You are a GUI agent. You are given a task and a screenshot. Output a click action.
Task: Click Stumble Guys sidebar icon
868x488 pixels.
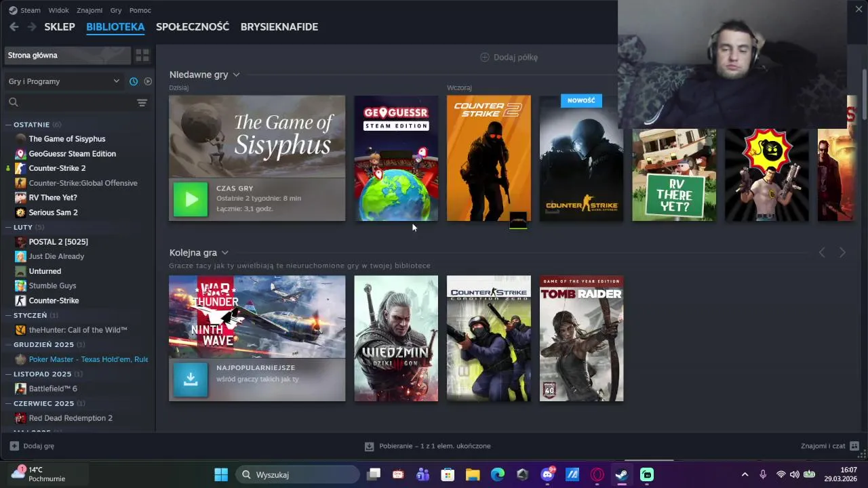[x=20, y=286]
